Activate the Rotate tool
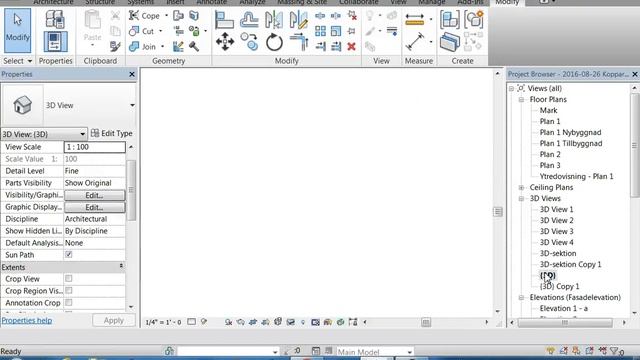The height and width of the screenshot is (360, 640). pos(274,42)
